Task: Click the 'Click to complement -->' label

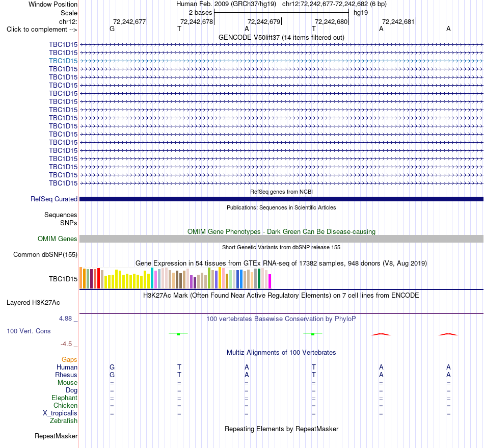Action: 42,30
